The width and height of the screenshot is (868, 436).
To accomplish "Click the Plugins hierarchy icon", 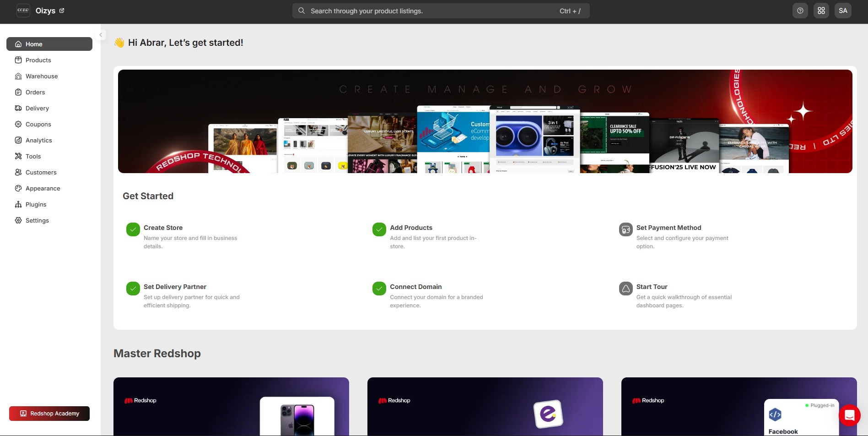I will click(x=18, y=204).
